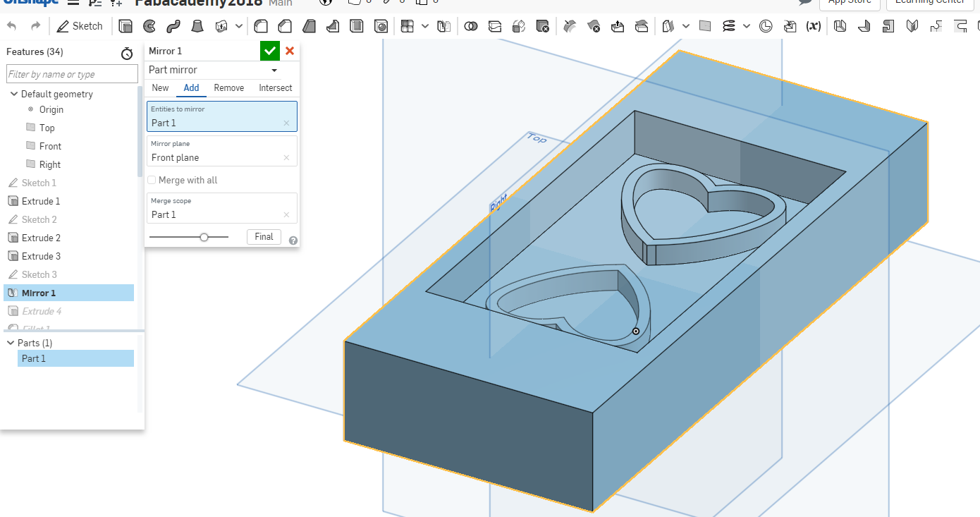Image resolution: width=980 pixels, height=517 pixels.
Task: Select the Revolve tool
Action: (149, 26)
